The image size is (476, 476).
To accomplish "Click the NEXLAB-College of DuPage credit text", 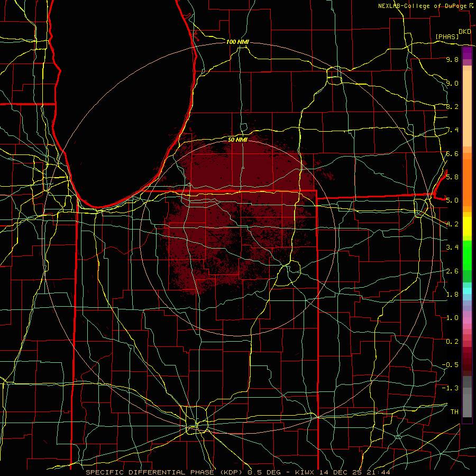I will coord(422,6).
